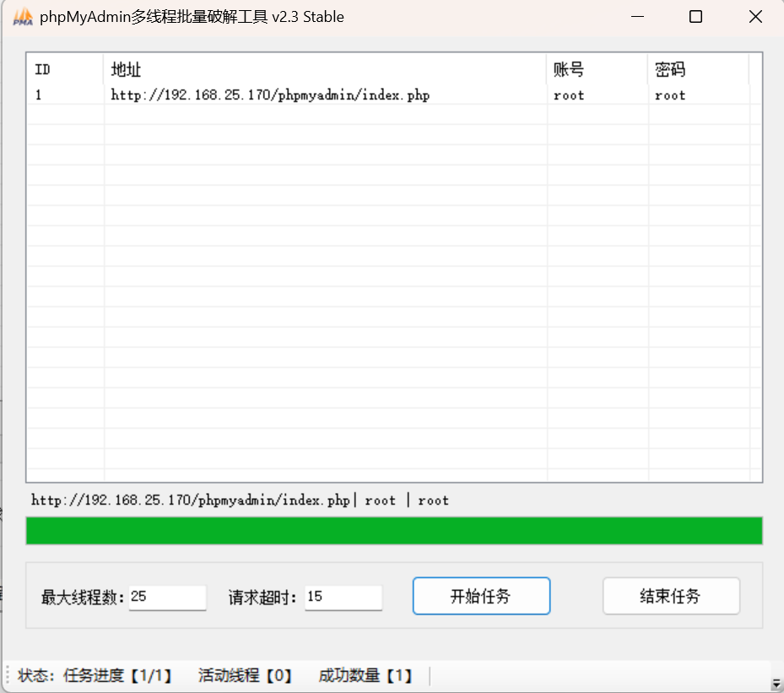Click the ID column header
784x693 pixels.
click(65, 69)
